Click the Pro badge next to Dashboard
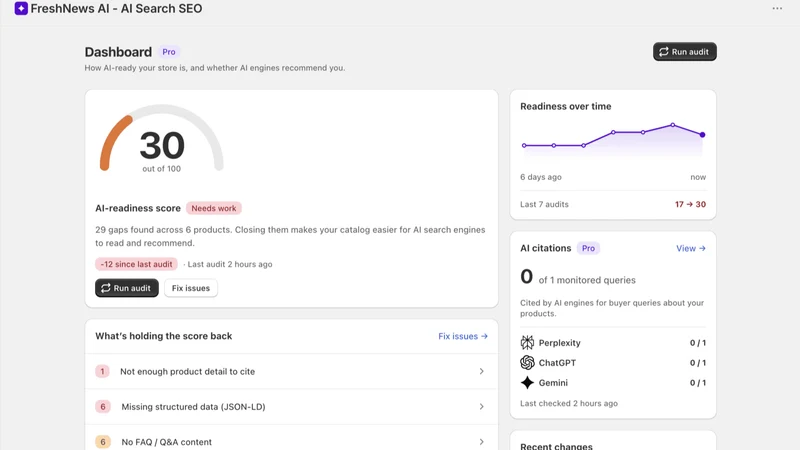800x450 pixels. coord(169,52)
